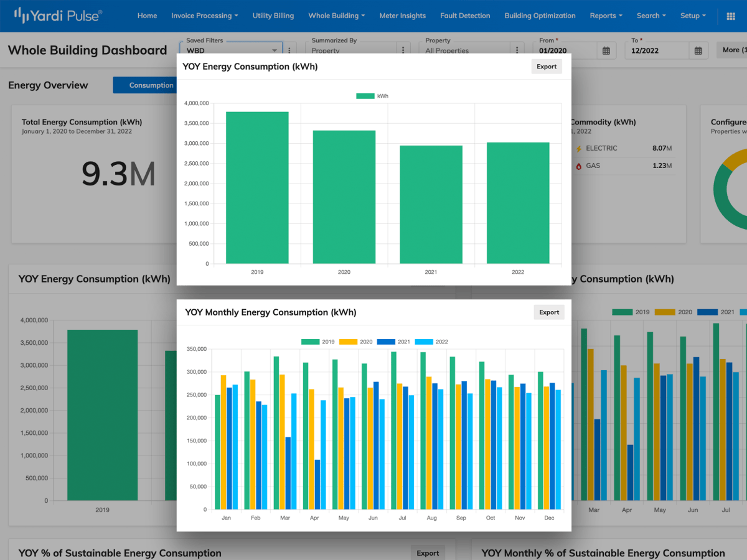The width and height of the screenshot is (747, 560).
Task: Click the Gas flame icon
Action: pos(579,166)
